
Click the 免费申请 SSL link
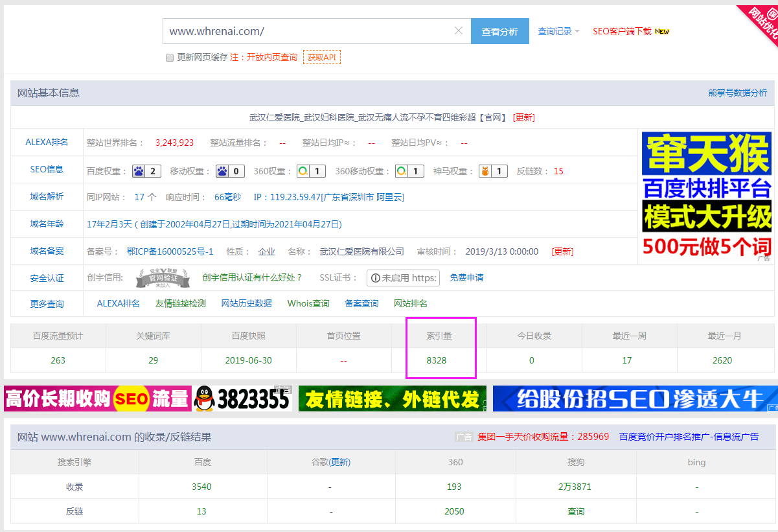(466, 277)
